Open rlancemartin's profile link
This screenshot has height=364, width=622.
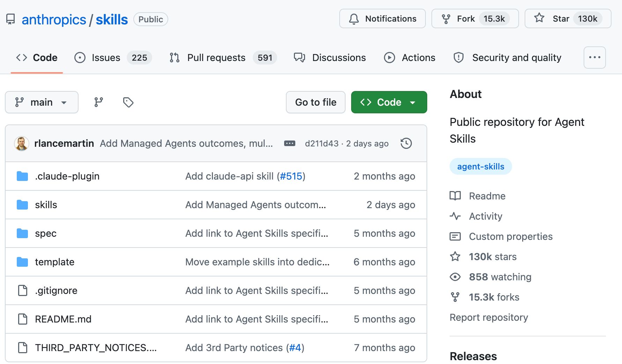[64, 143]
